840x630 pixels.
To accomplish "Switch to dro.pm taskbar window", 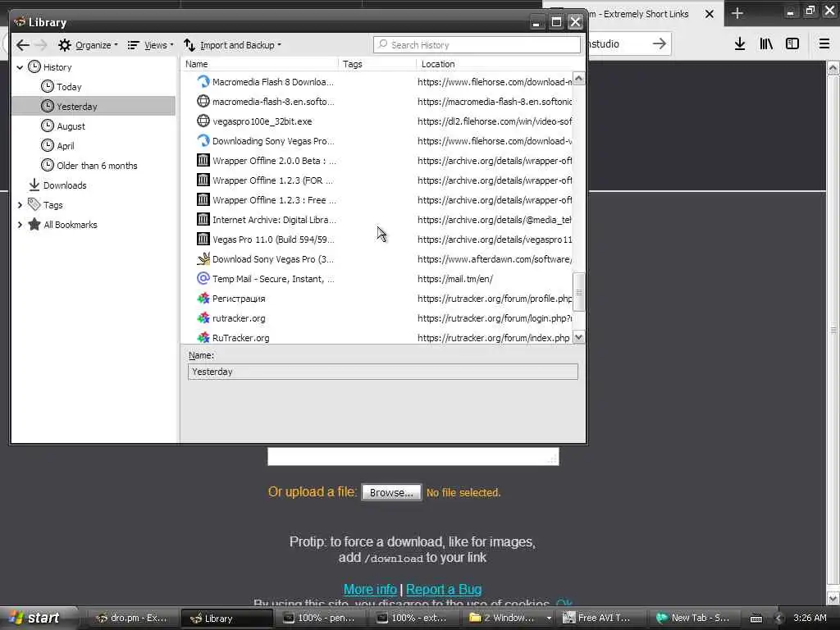I will pos(132,618).
